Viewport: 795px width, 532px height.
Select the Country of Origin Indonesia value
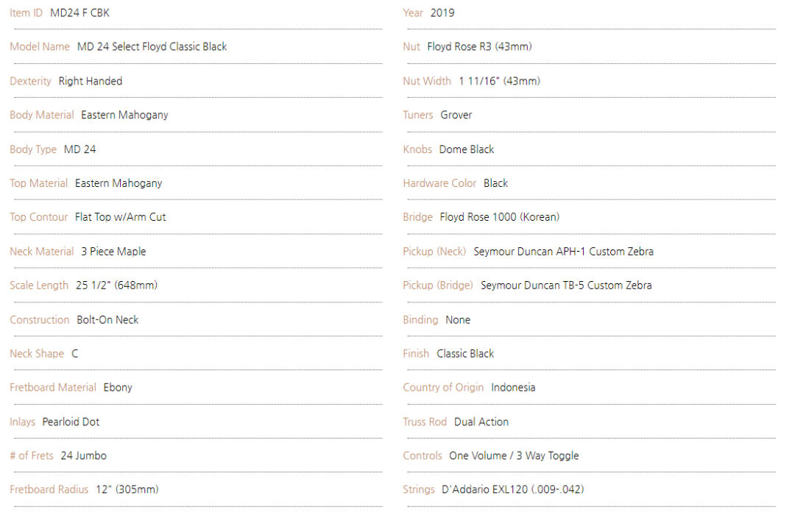coord(513,388)
